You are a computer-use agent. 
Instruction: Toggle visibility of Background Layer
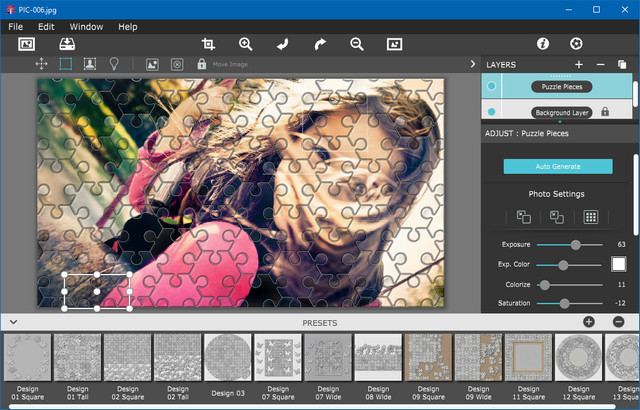coord(491,112)
